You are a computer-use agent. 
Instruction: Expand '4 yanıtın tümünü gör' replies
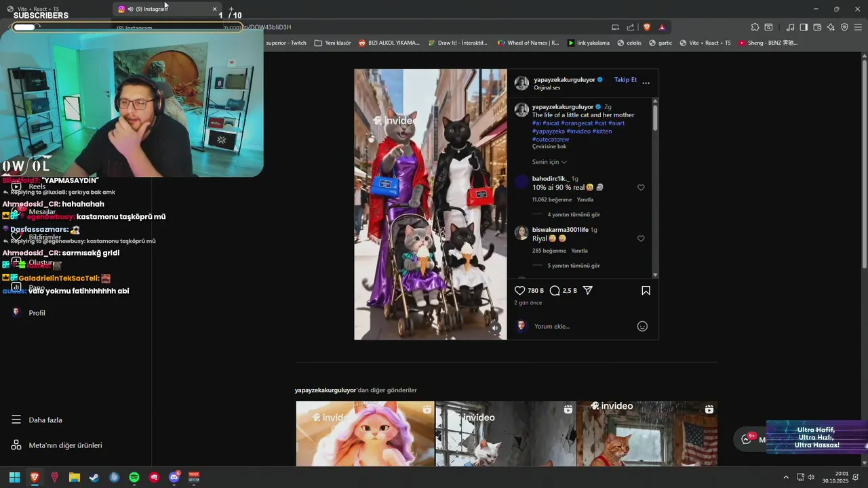(574, 215)
